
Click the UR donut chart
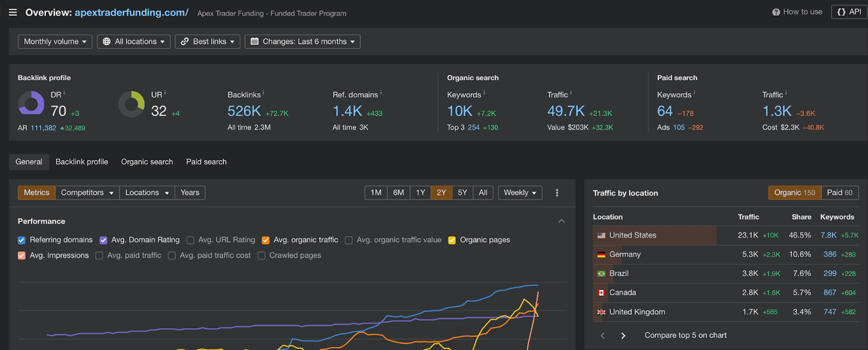coord(131,104)
